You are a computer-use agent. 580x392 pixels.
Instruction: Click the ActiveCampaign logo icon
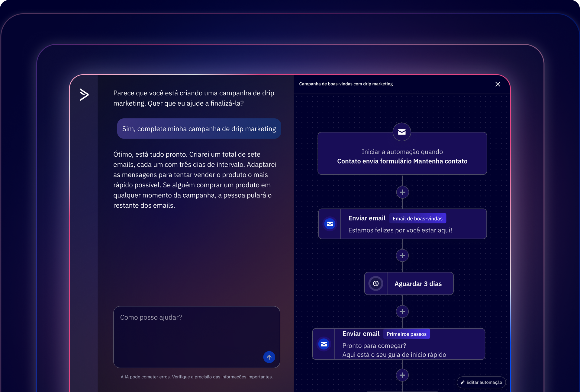(x=84, y=95)
